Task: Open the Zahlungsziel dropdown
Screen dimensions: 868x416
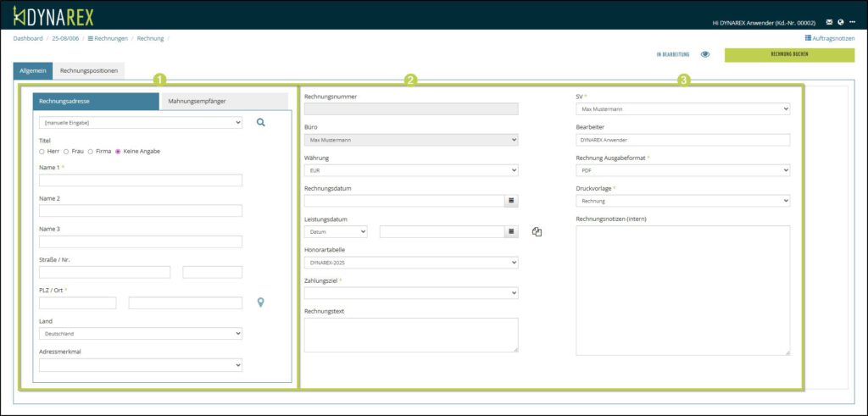Action: (x=410, y=293)
